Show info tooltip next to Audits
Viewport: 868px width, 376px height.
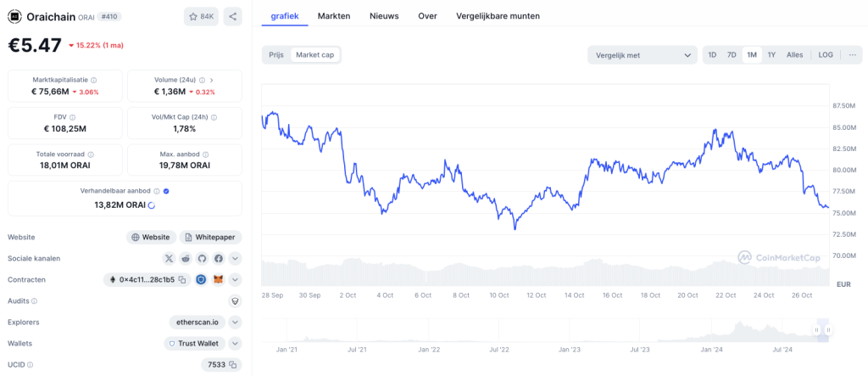click(34, 301)
